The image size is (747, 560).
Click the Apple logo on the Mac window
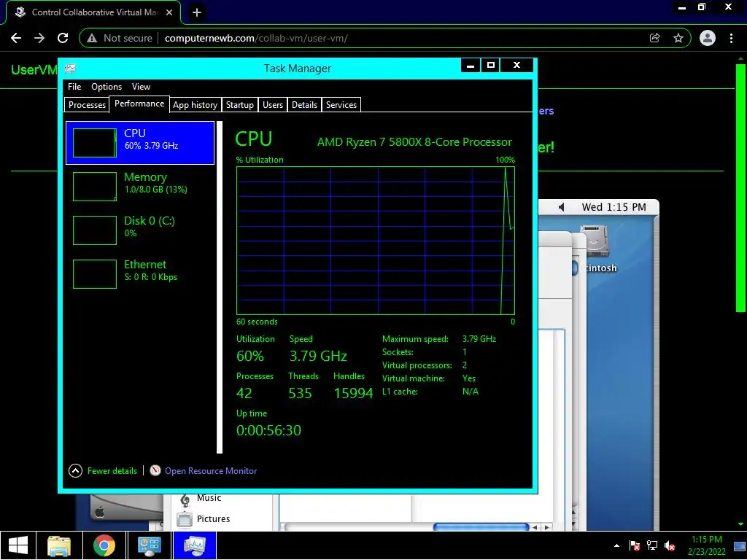coord(99,513)
